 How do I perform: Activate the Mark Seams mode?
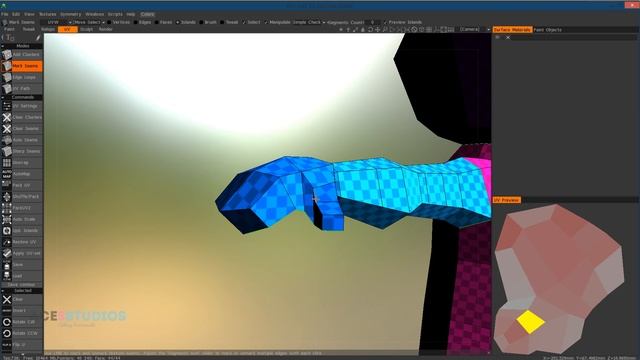point(22,66)
